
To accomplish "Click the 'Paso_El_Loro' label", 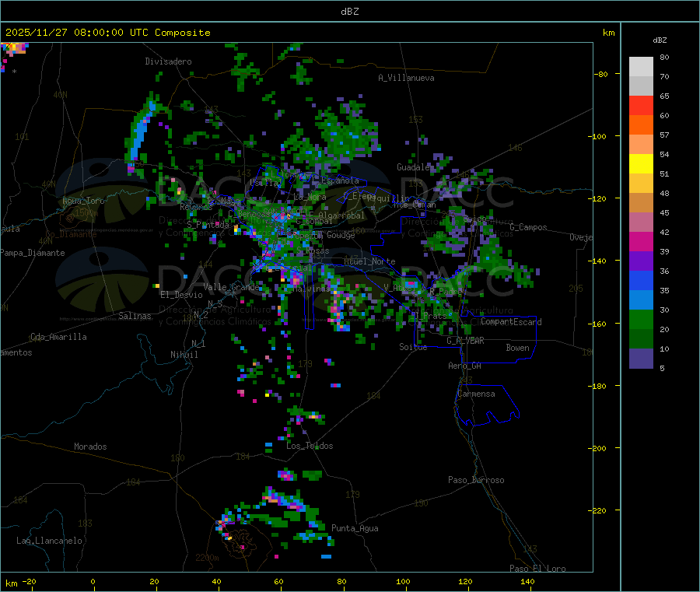I will tap(537, 569).
